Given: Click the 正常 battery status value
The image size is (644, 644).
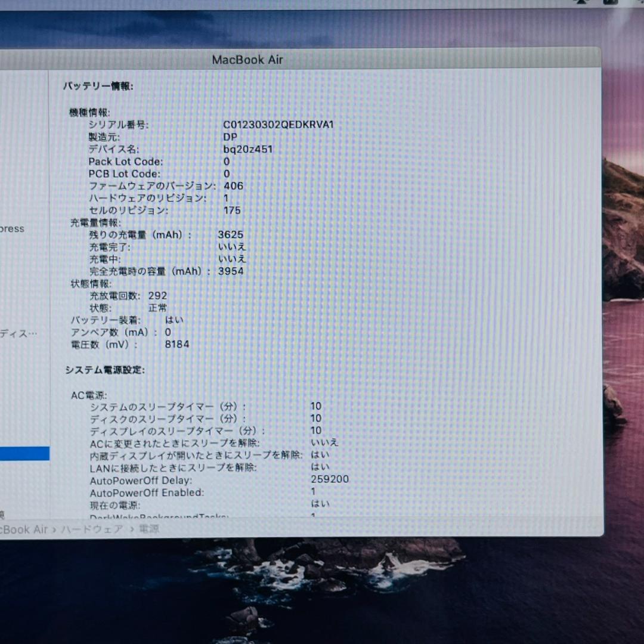Looking at the screenshot, I should tap(157, 308).
